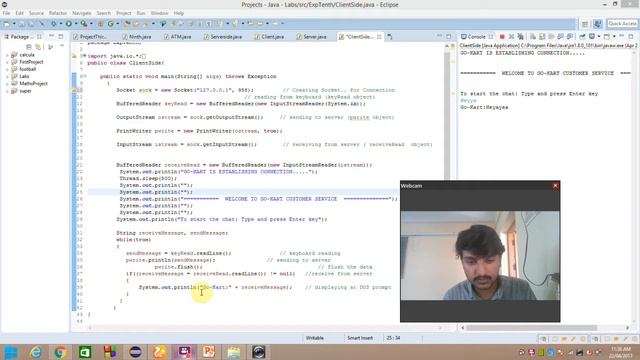Image resolution: width=640 pixels, height=360 pixels.
Task: Collapse All in Package Explorer
Action: (29, 47)
